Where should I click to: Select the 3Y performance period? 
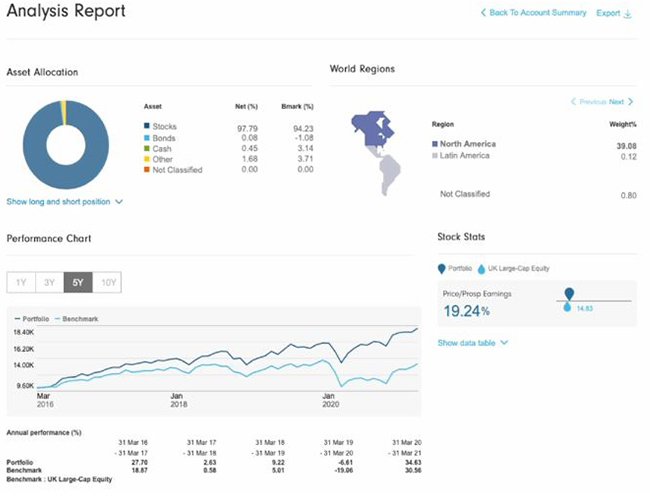[x=48, y=282]
